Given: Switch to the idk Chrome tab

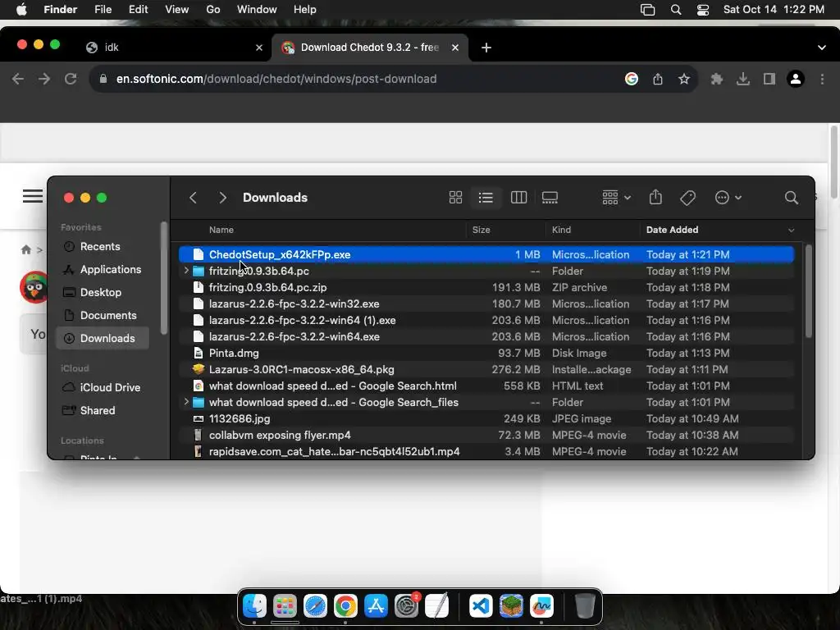Looking at the screenshot, I should tap(174, 48).
